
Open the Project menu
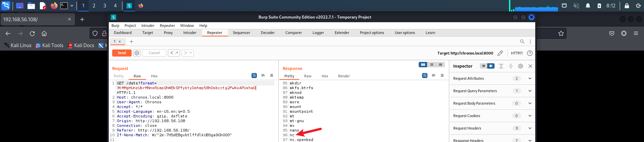click(130, 26)
